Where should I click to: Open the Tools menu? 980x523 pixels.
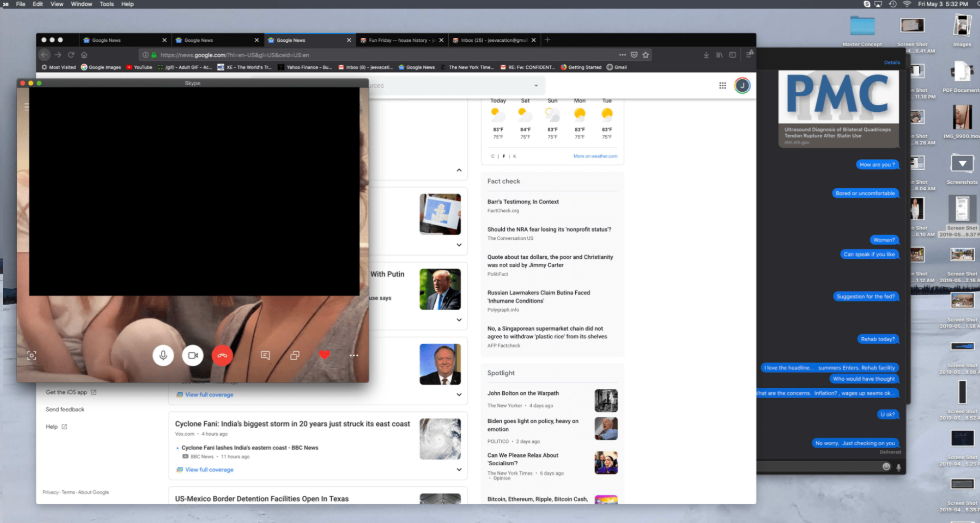click(x=107, y=4)
